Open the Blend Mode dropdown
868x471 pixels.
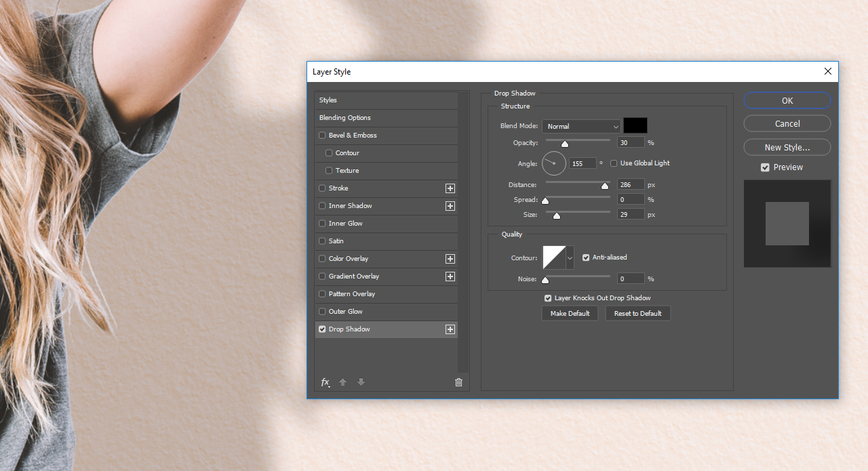pyautogui.click(x=581, y=126)
